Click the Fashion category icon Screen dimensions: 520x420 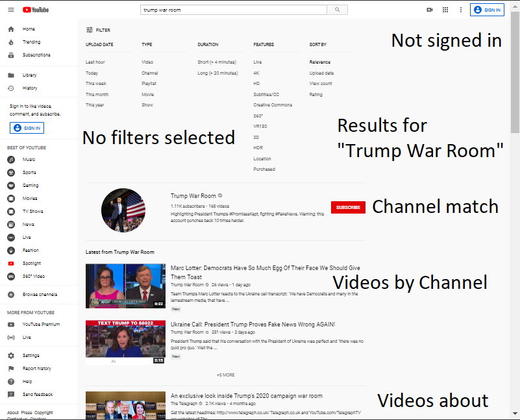click(11, 251)
